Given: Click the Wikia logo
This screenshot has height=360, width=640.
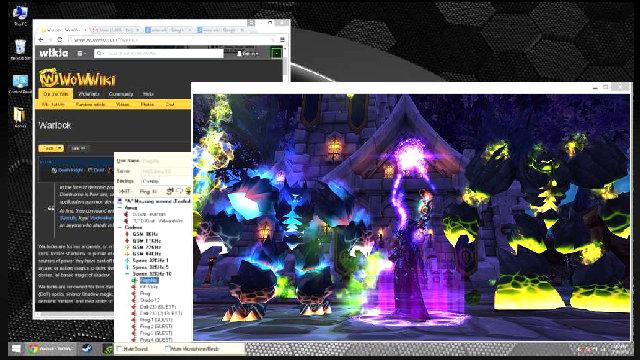Looking at the screenshot, I should coord(53,53).
